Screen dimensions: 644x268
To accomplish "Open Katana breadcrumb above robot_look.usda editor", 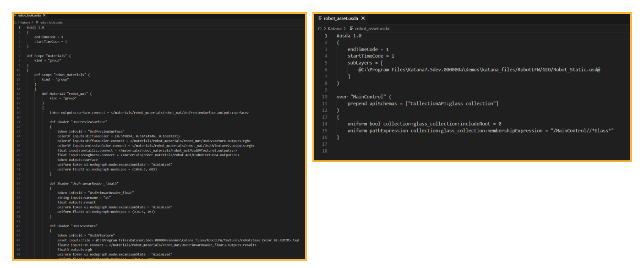I will tap(26, 22).
